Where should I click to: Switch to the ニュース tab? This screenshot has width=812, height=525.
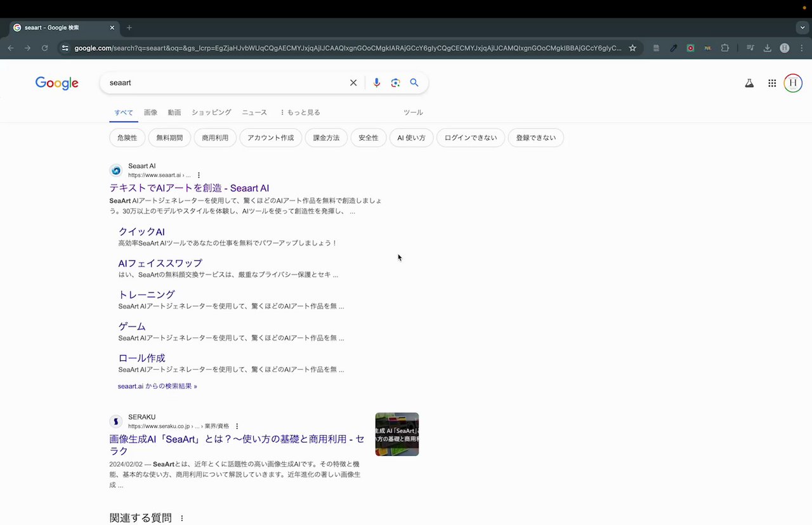(x=254, y=112)
